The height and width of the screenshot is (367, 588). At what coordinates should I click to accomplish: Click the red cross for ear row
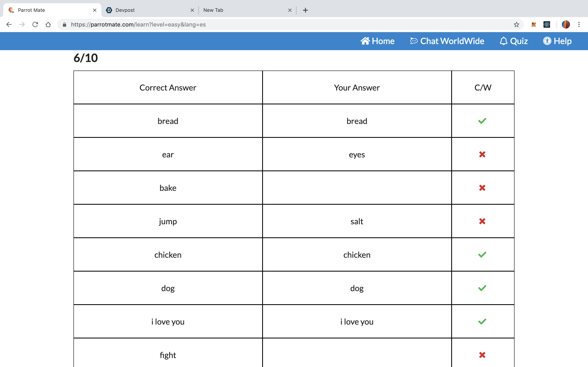pyautogui.click(x=482, y=154)
